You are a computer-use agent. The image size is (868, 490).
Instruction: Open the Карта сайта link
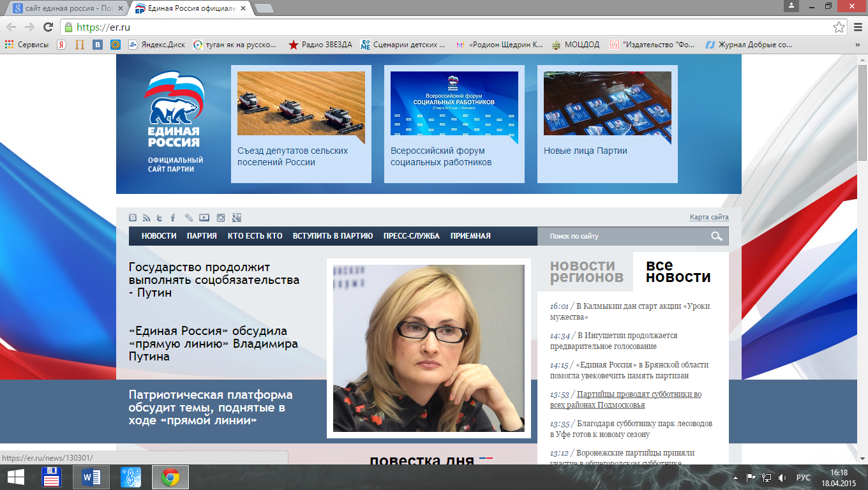coord(709,218)
